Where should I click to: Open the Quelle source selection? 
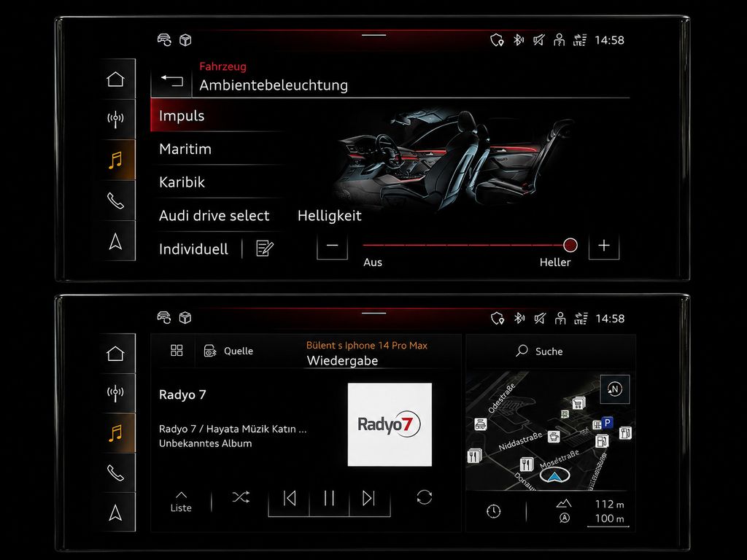point(228,351)
